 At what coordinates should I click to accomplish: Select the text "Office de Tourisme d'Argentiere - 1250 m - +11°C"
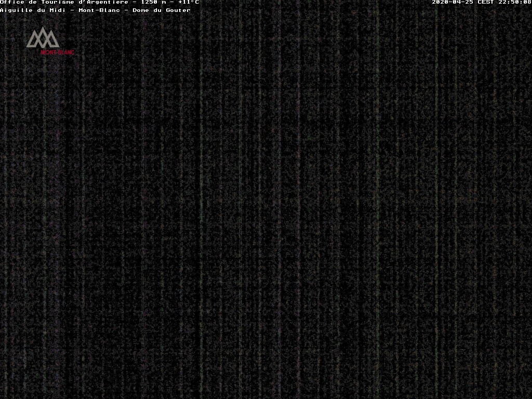click(99, 2)
